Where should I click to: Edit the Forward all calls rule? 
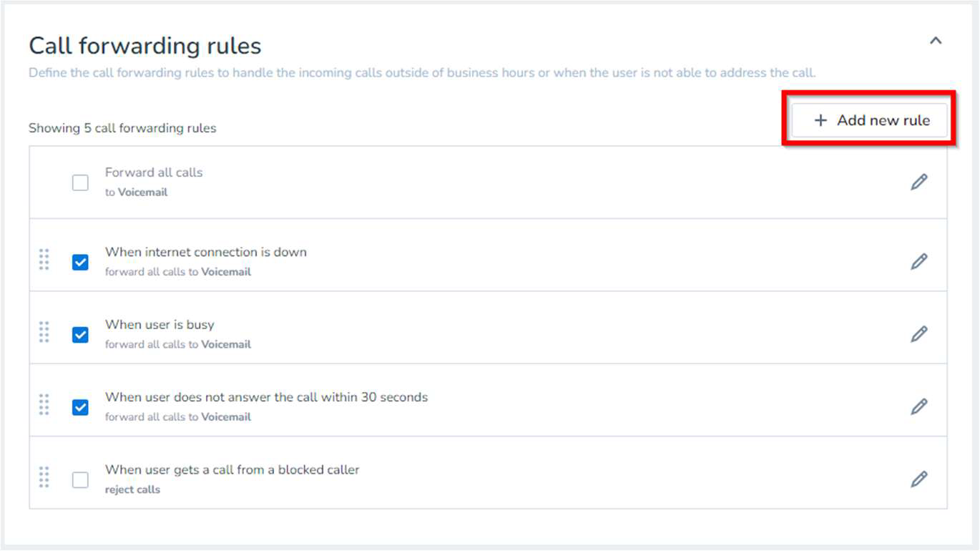click(918, 182)
